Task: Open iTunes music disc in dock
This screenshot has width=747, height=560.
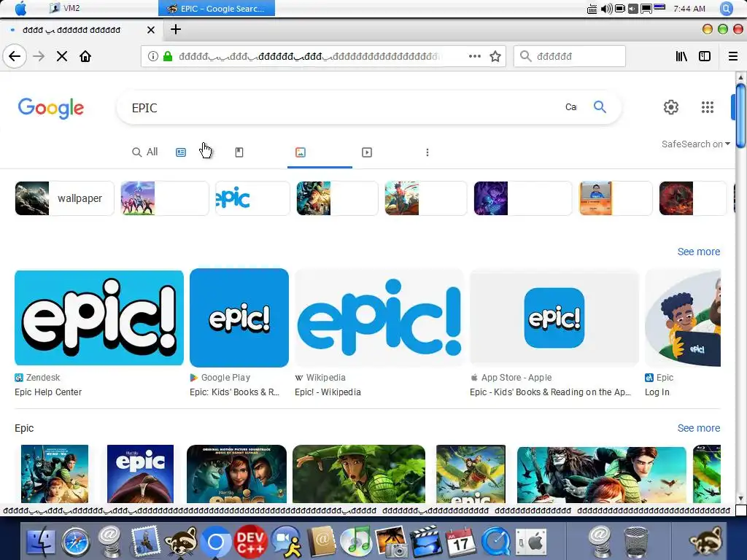Action: pos(355,542)
